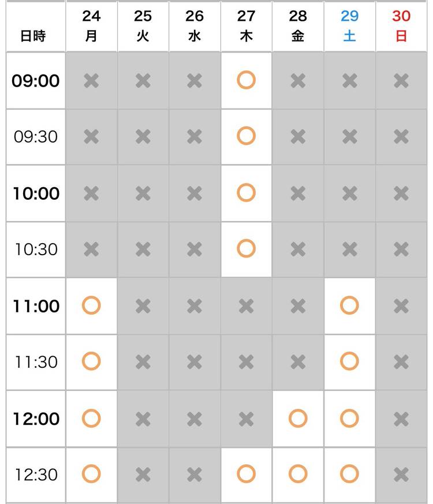Click unavailable X for Monday 24 at 09:00

91,80
